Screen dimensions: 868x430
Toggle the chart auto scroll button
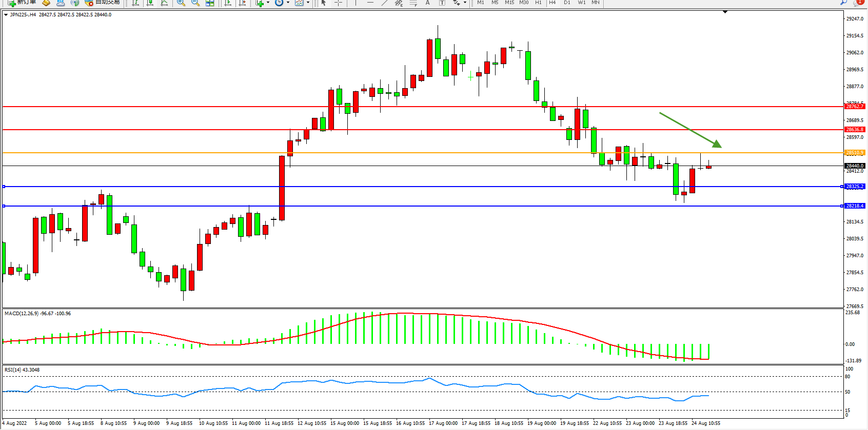pos(228,3)
